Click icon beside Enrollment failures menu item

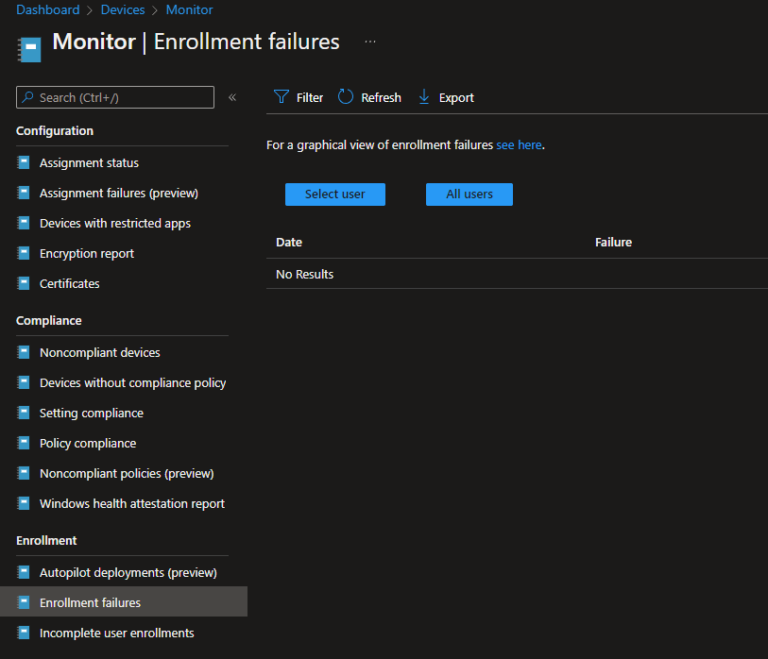(24, 602)
